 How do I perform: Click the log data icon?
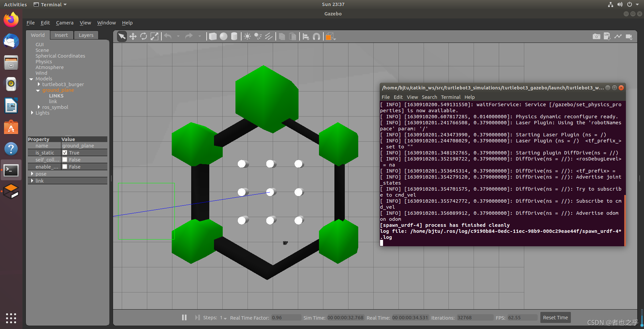click(607, 36)
